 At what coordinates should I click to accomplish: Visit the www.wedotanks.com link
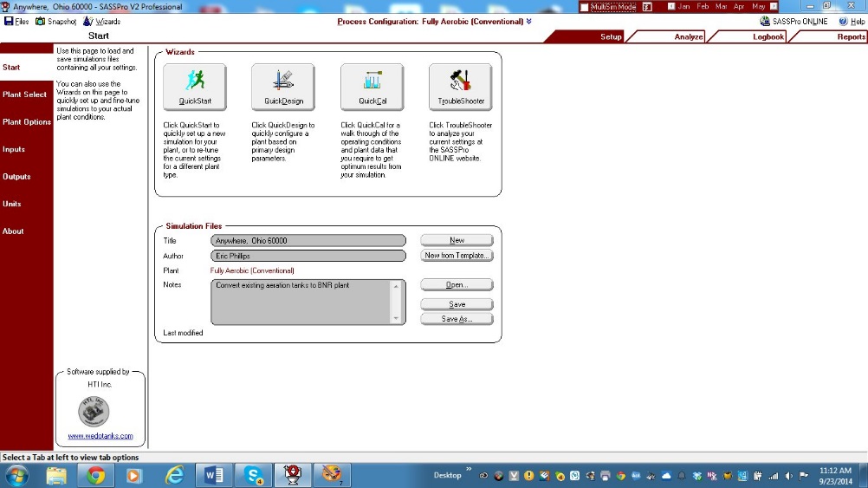(x=100, y=436)
